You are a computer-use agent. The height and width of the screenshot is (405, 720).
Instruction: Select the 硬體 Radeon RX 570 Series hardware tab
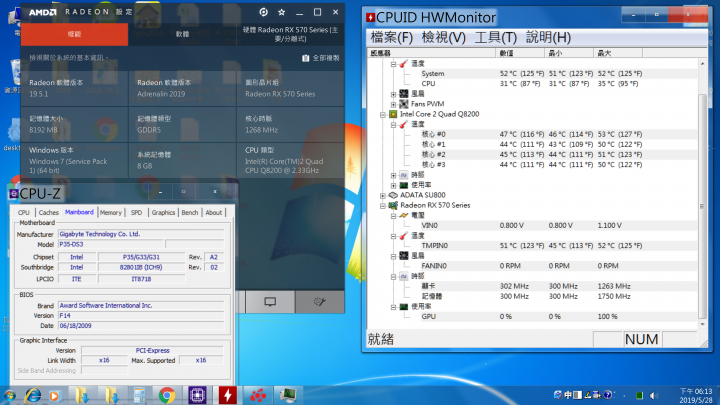coord(291,34)
